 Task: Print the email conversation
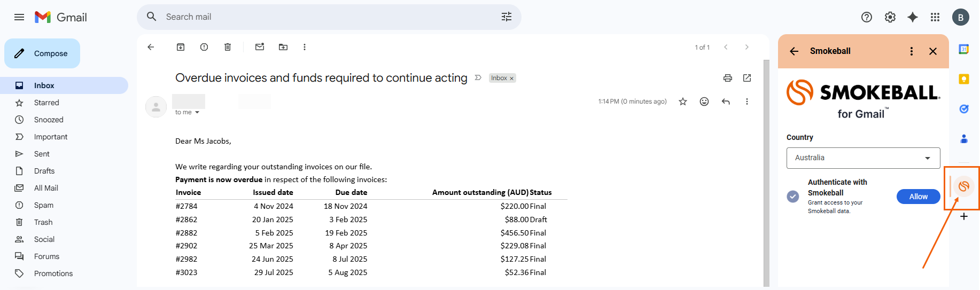point(728,78)
